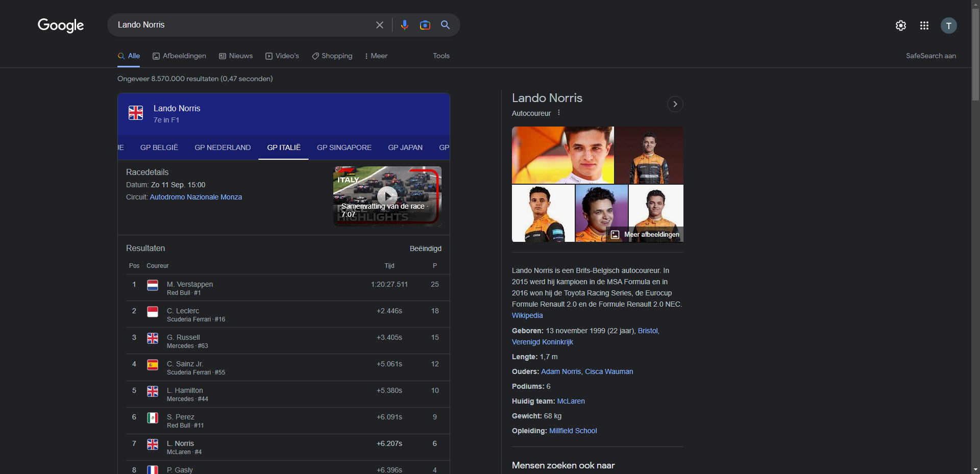
Task: Open Google settings gear
Action: [x=900, y=26]
